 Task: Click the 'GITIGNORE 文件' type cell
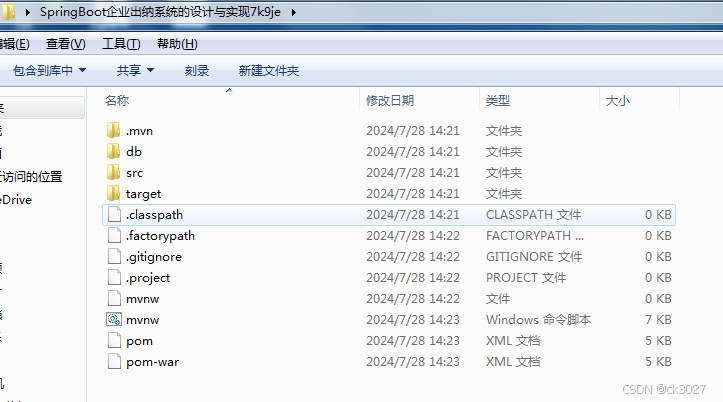(534, 257)
